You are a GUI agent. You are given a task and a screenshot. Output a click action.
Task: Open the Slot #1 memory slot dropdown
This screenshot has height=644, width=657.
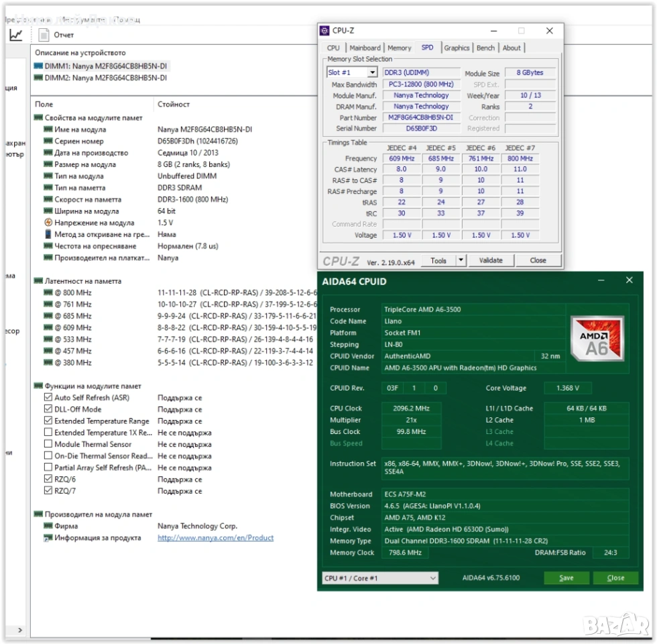pos(372,72)
